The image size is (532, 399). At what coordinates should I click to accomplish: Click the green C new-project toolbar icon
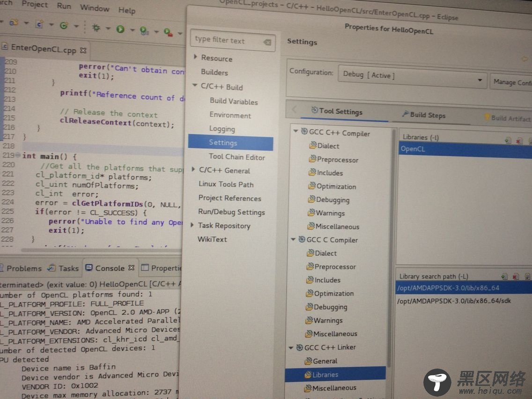coord(63,25)
